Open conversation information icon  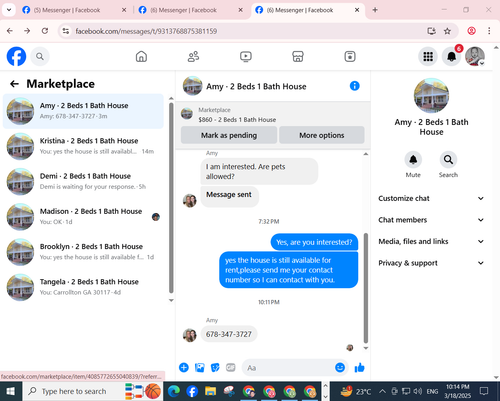[x=355, y=86]
